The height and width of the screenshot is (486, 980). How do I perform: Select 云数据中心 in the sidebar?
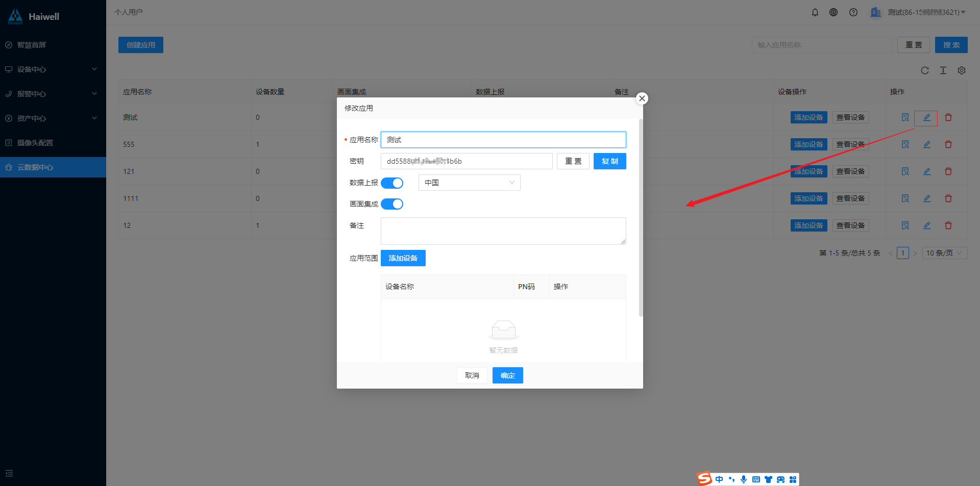click(x=53, y=167)
